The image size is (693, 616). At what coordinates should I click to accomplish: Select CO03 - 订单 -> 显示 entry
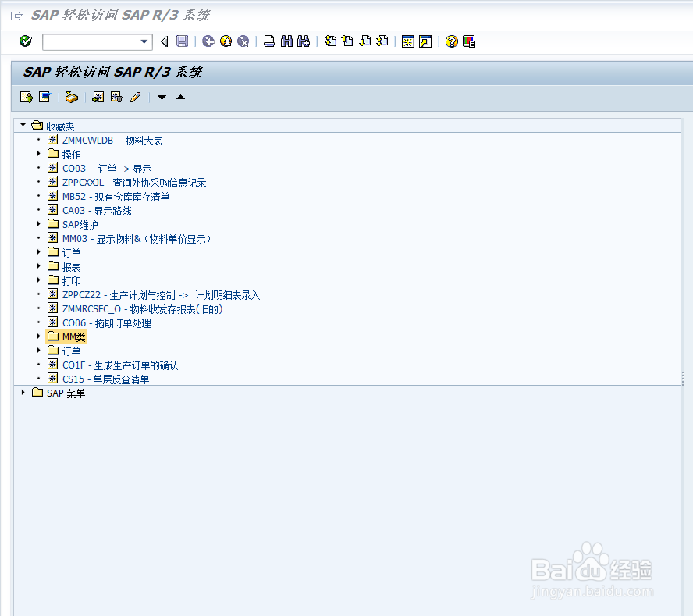[x=107, y=169]
